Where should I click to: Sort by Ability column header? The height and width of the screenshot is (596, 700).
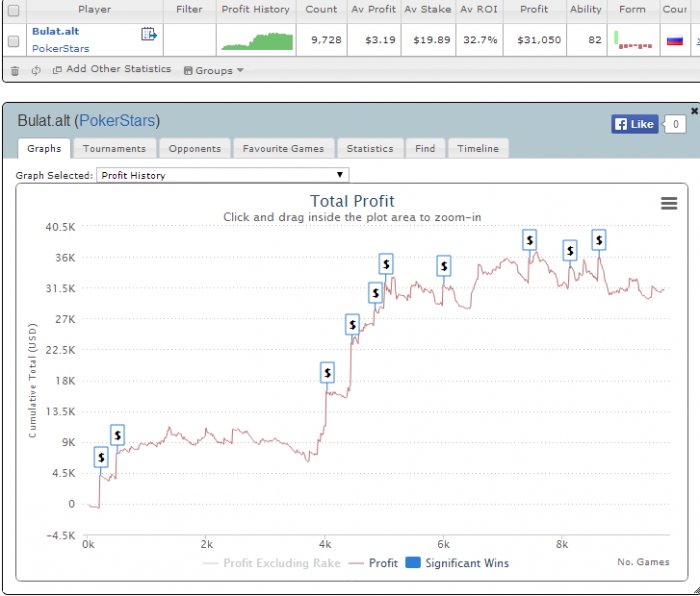click(586, 9)
